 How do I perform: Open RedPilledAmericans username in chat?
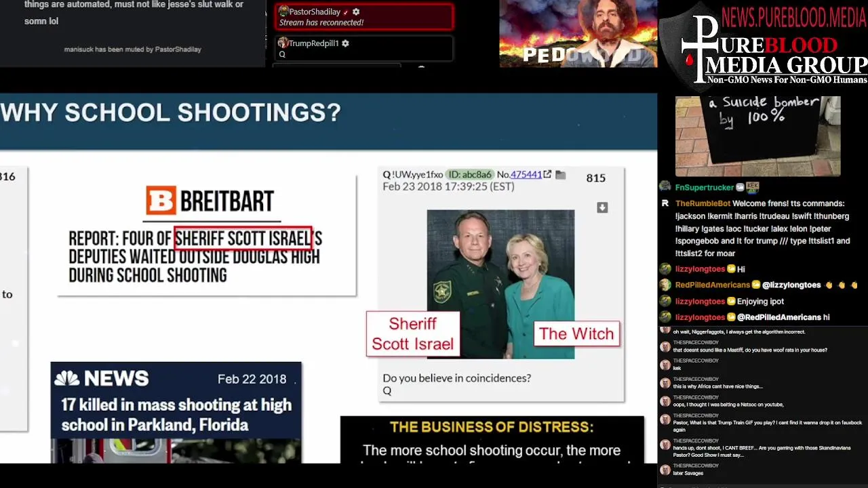pyautogui.click(x=713, y=285)
